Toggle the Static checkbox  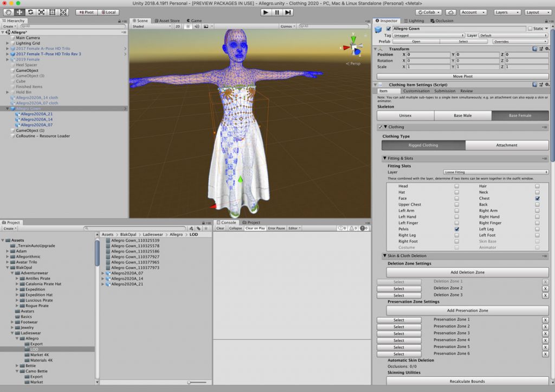point(530,29)
